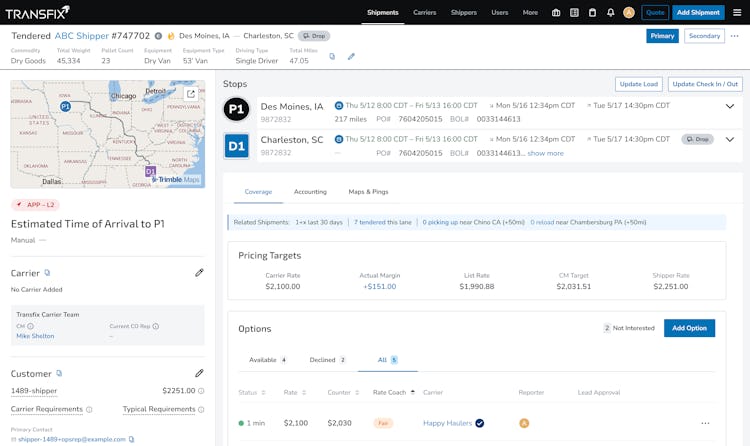The width and height of the screenshot is (750, 446).
Task: Sort options by Status column
Action: pyautogui.click(x=252, y=392)
